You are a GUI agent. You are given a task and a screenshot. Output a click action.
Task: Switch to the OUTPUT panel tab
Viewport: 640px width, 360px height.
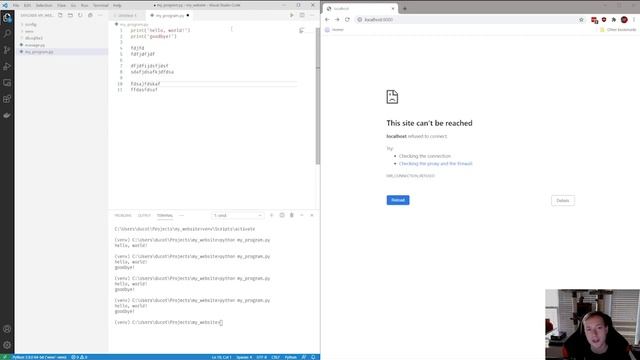[144, 216]
